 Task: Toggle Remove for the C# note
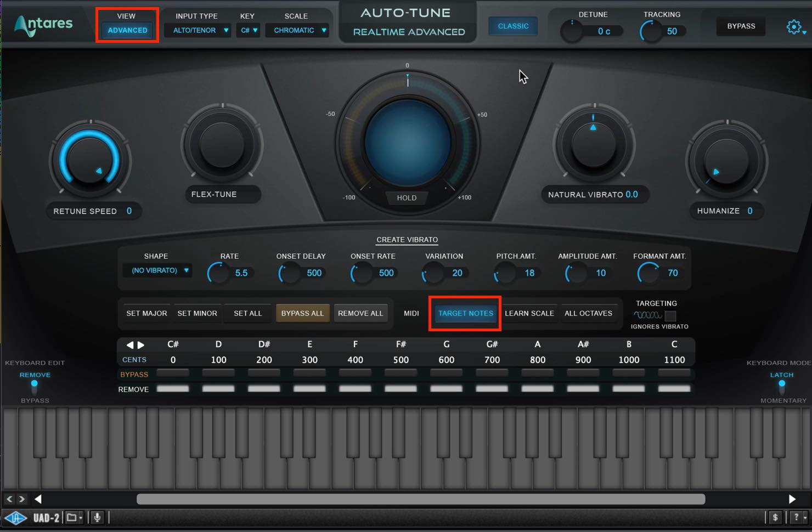coord(173,389)
